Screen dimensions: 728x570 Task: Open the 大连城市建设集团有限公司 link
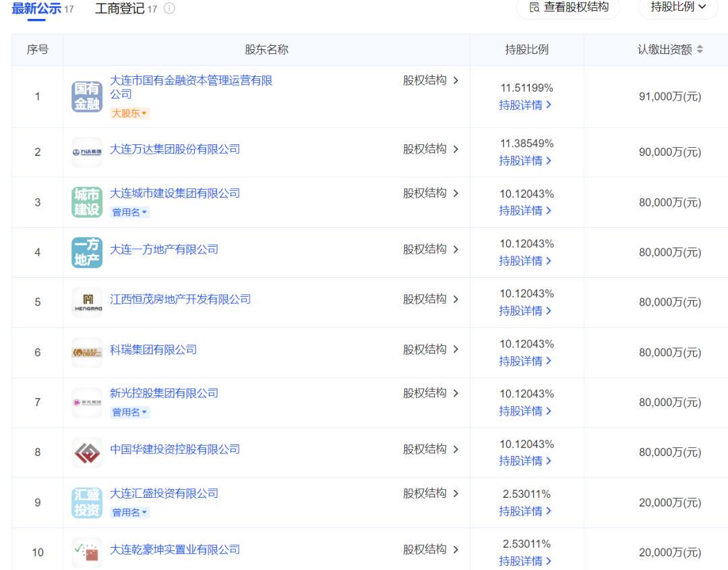175,193
